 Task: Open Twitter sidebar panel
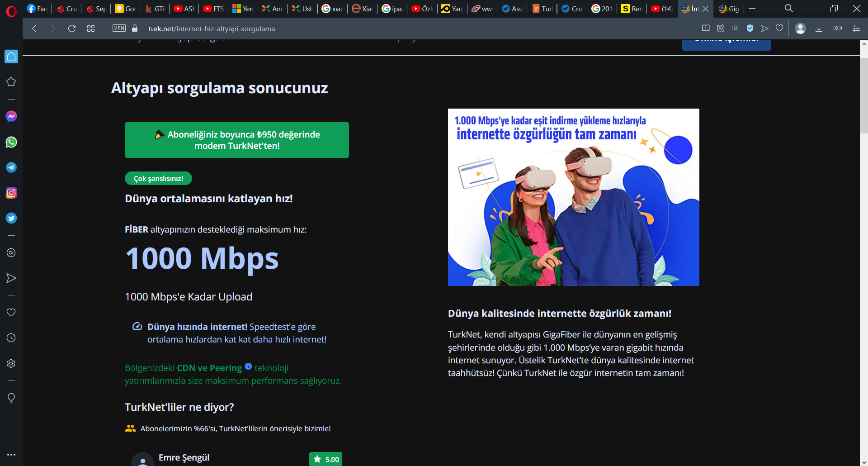11,218
